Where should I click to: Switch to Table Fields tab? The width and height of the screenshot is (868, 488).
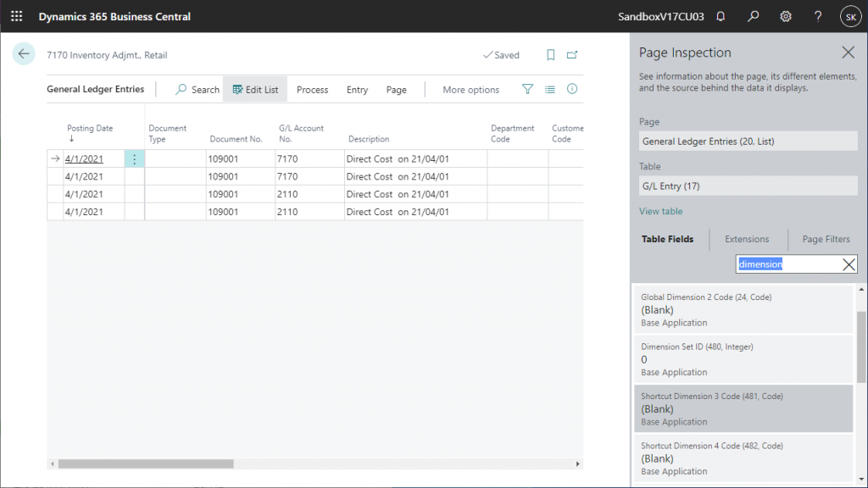point(668,239)
